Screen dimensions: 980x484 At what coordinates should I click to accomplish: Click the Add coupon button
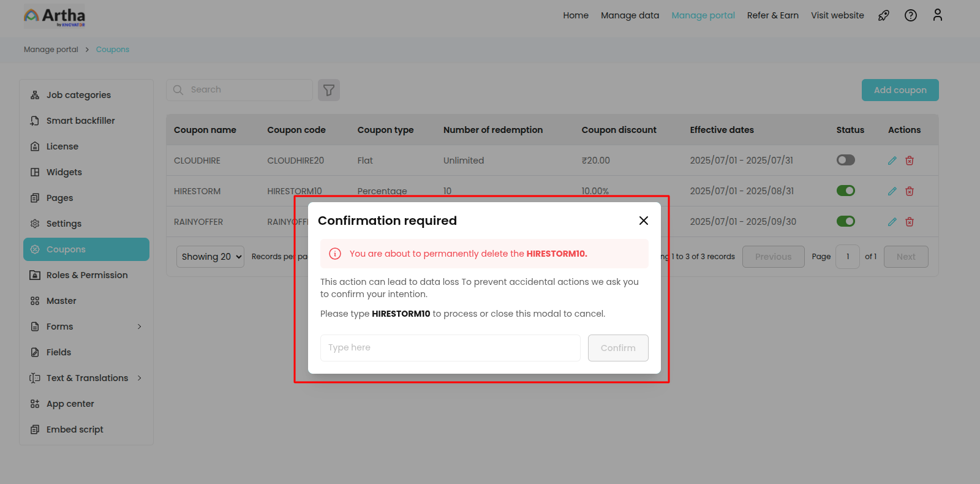click(x=900, y=90)
